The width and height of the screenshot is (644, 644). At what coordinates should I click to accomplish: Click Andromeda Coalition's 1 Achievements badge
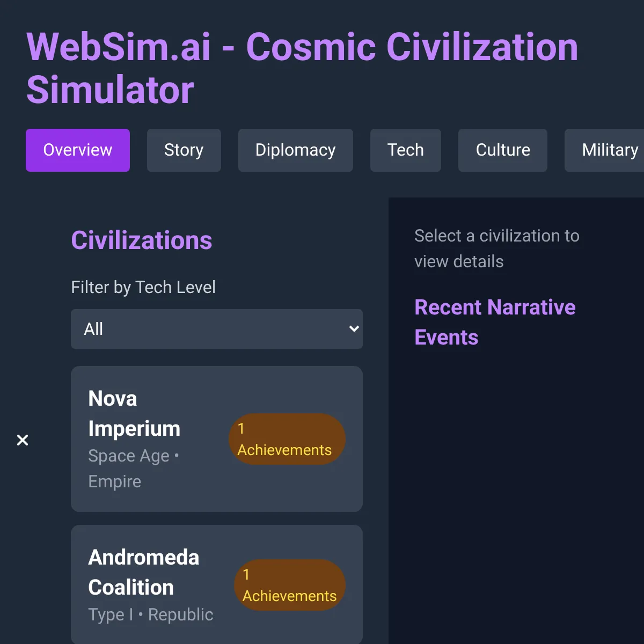click(290, 585)
